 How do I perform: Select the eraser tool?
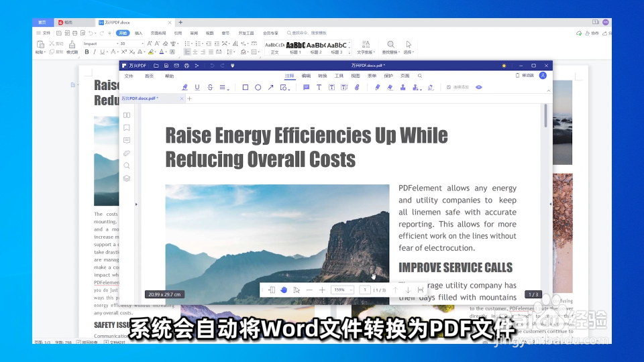(390, 87)
